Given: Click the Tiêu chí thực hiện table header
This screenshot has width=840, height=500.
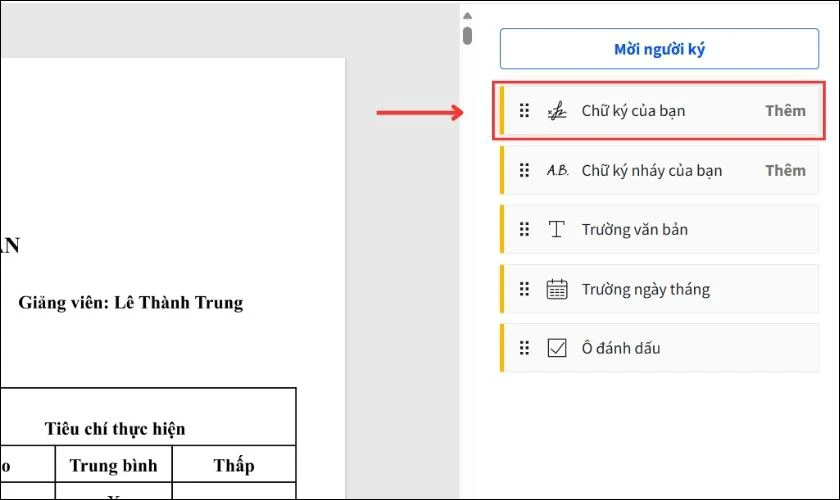Looking at the screenshot, I should coord(115,429).
